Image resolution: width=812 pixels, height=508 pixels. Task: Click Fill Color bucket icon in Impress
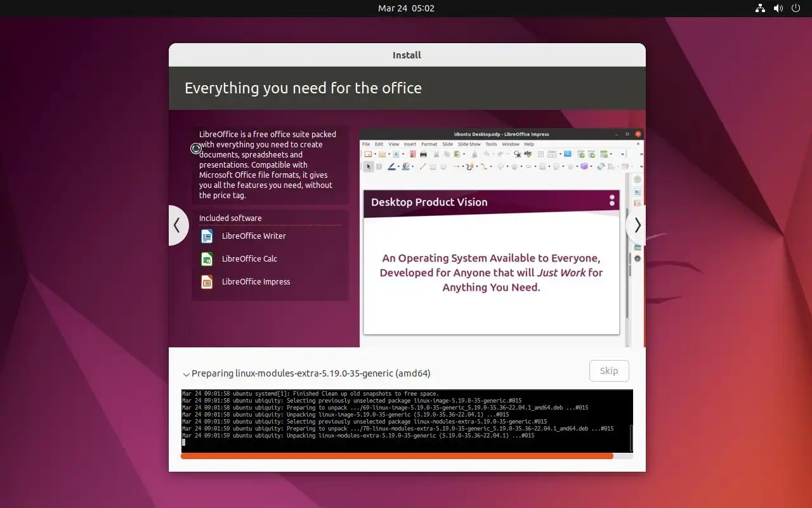point(405,167)
